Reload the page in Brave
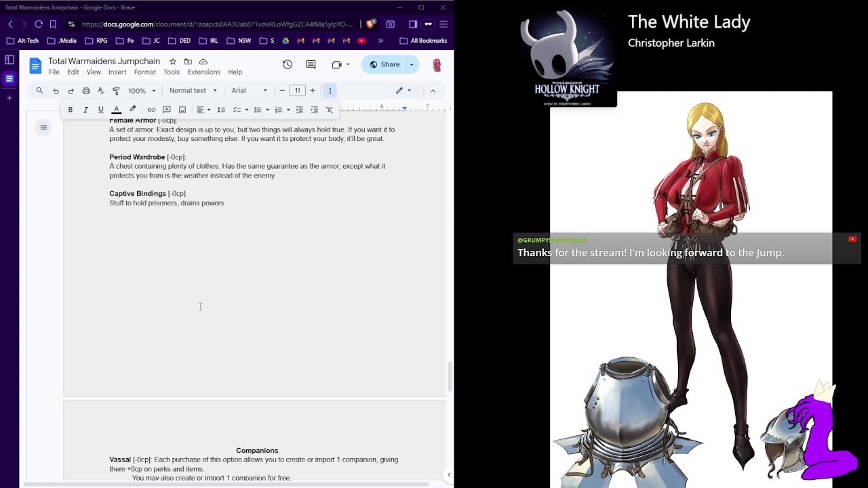The width and height of the screenshot is (868, 488). [39, 24]
